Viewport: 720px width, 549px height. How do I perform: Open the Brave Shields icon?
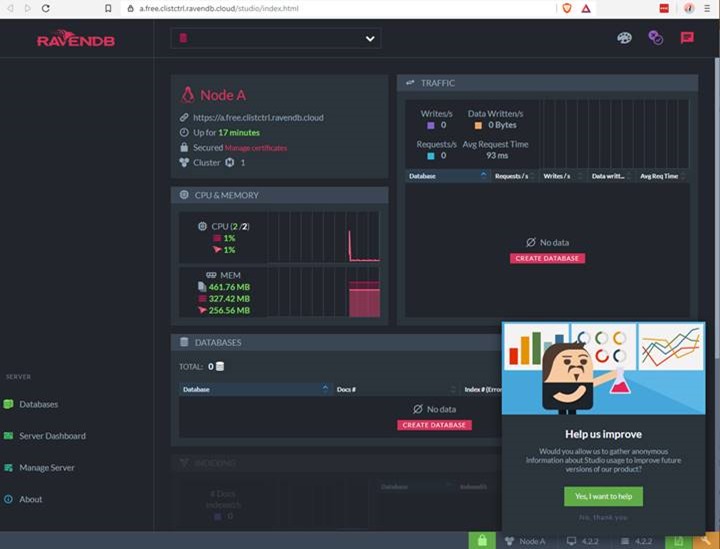click(567, 8)
